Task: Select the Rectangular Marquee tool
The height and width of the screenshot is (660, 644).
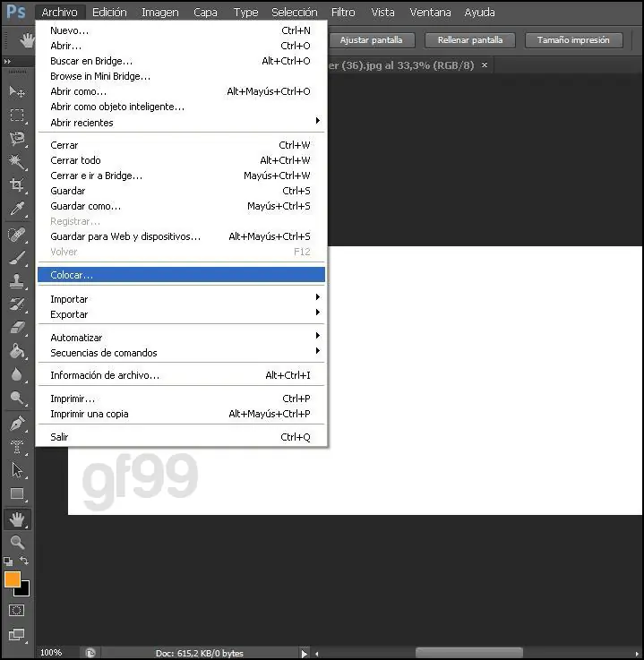Action: tap(17, 115)
